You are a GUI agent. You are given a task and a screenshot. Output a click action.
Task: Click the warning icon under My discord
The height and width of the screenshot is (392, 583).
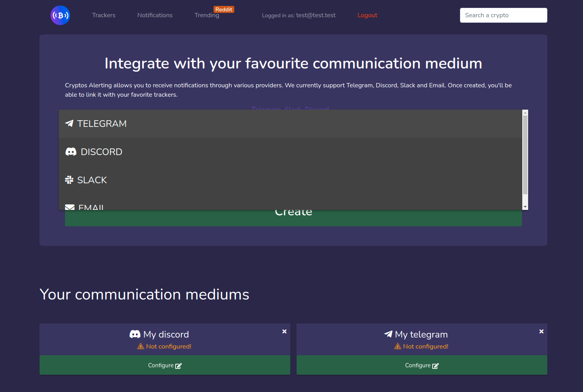(141, 346)
